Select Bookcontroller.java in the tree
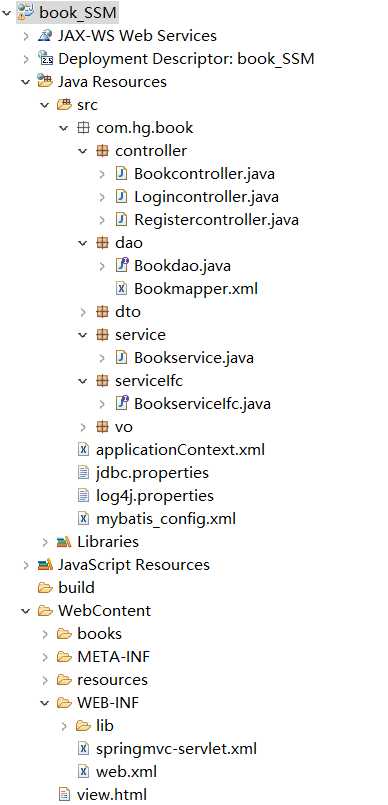 tap(204, 174)
